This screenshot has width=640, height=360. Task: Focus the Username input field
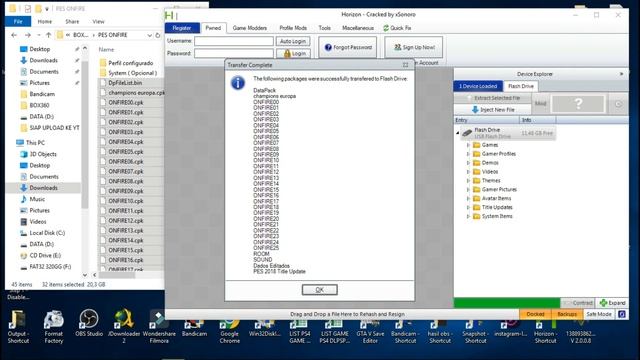pos(234,41)
